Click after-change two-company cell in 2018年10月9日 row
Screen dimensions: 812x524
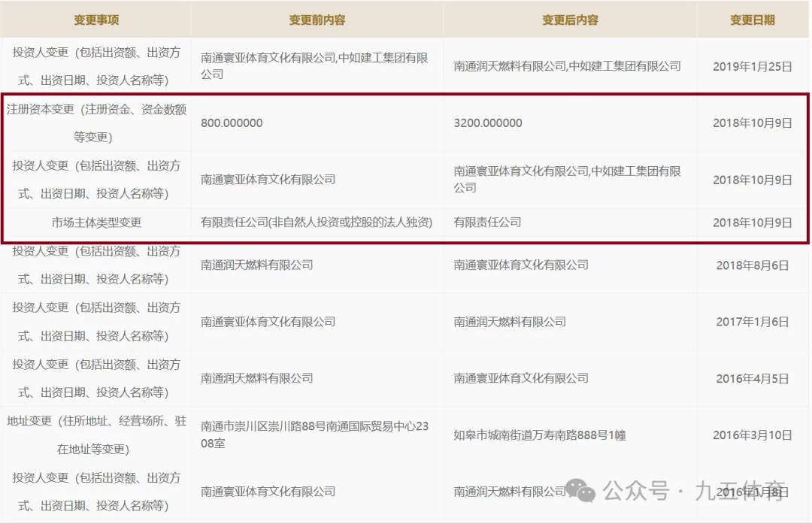pyautogui.click(x=567, y=179)
